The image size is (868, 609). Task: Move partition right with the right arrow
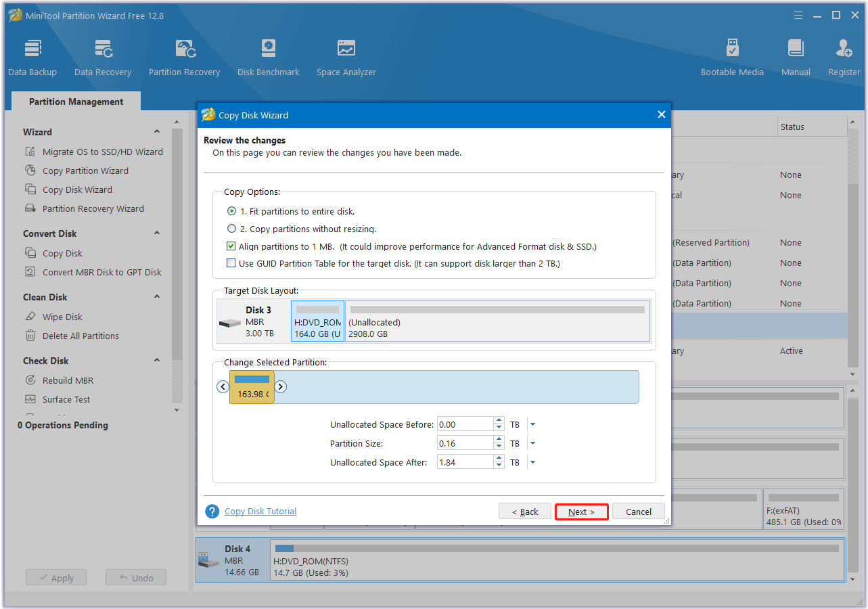(281, 387)
